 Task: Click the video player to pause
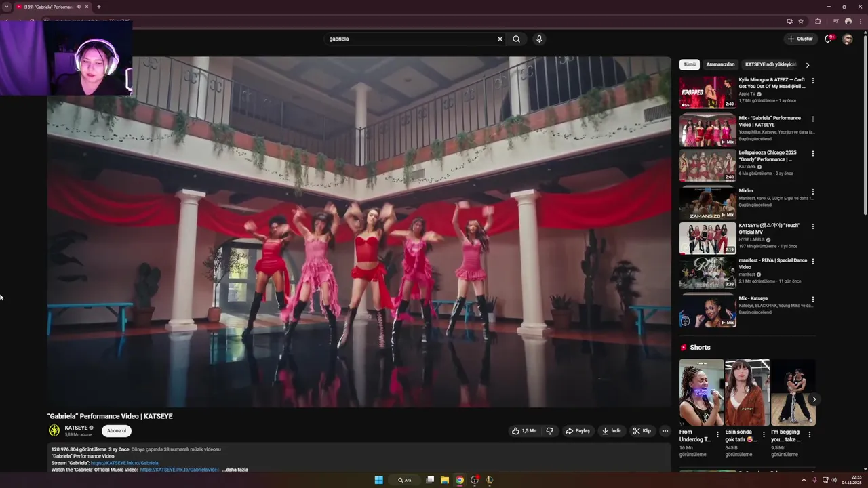[359, 232]
